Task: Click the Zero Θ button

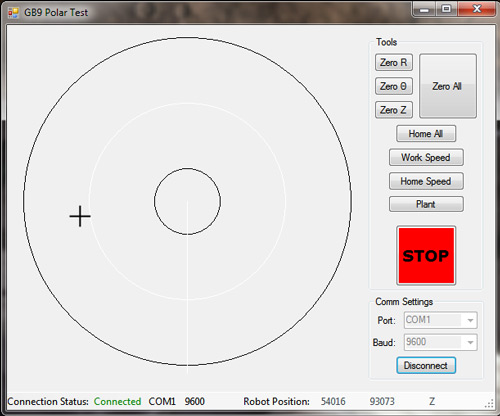Action: (x=394, y=86)
